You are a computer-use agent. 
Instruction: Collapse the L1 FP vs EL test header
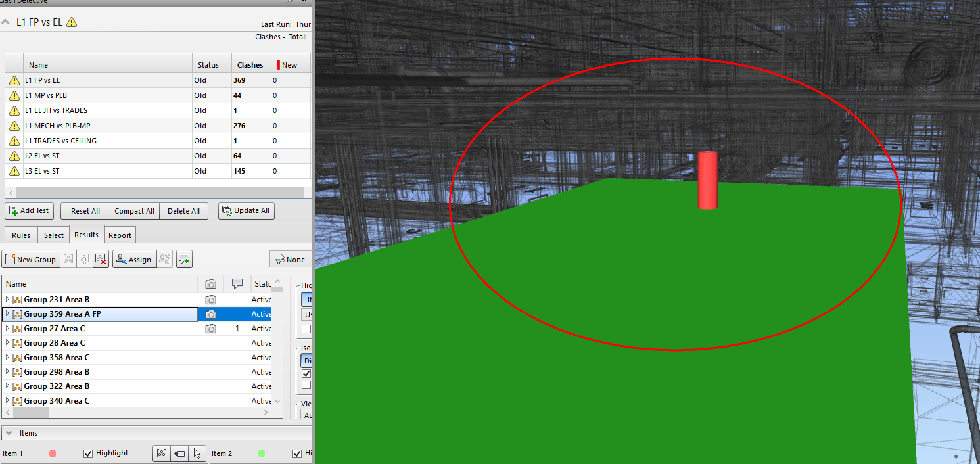point(6,22)
